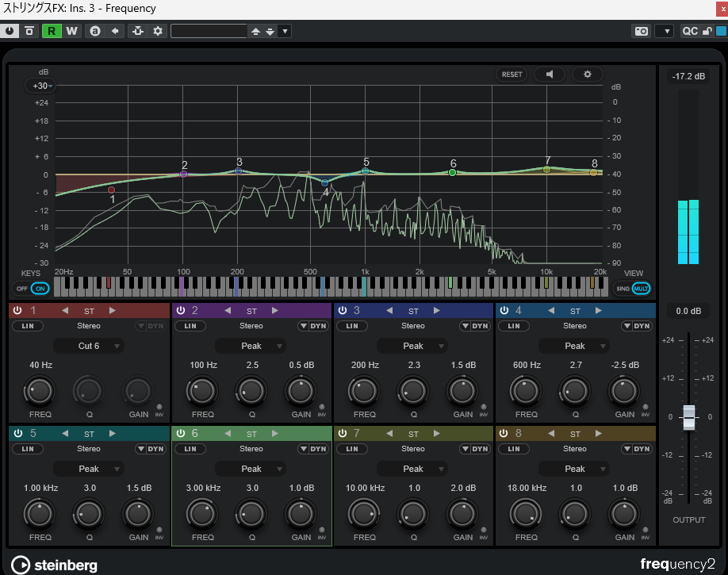Click band 7 '10.00 kHz' frequency value

click(x=365, y=488)
